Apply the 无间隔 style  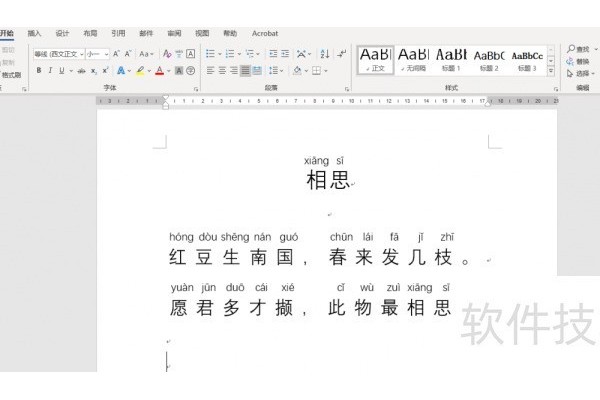[x=413, y=60]
